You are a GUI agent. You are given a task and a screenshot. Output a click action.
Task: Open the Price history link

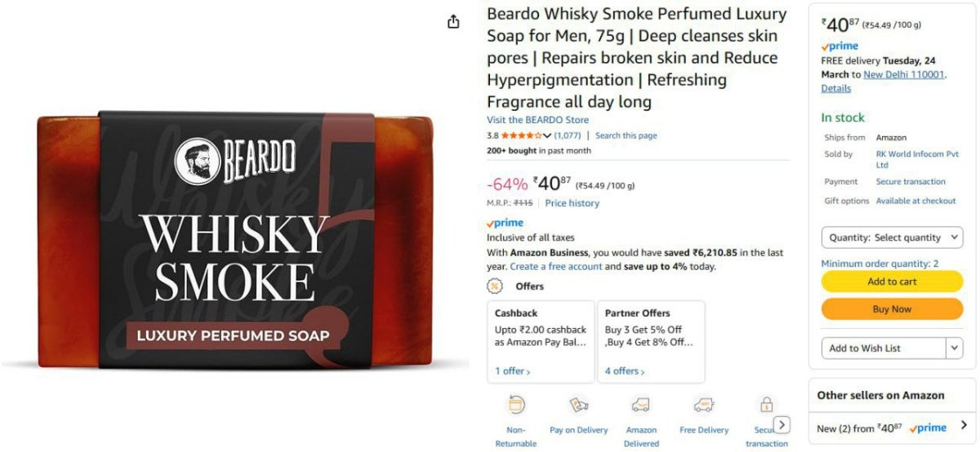pyautogui.click(x=572, y=203)
